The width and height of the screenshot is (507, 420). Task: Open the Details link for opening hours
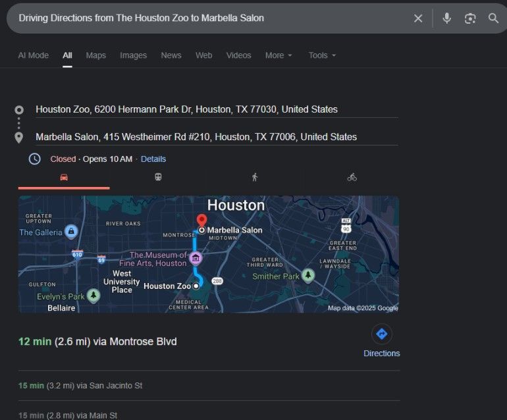coord(153,159)
